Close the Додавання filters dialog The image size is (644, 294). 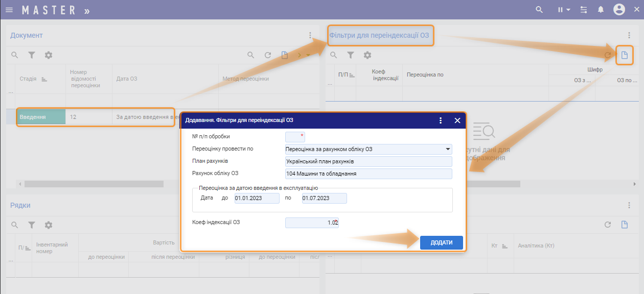(x=457, y=120)
